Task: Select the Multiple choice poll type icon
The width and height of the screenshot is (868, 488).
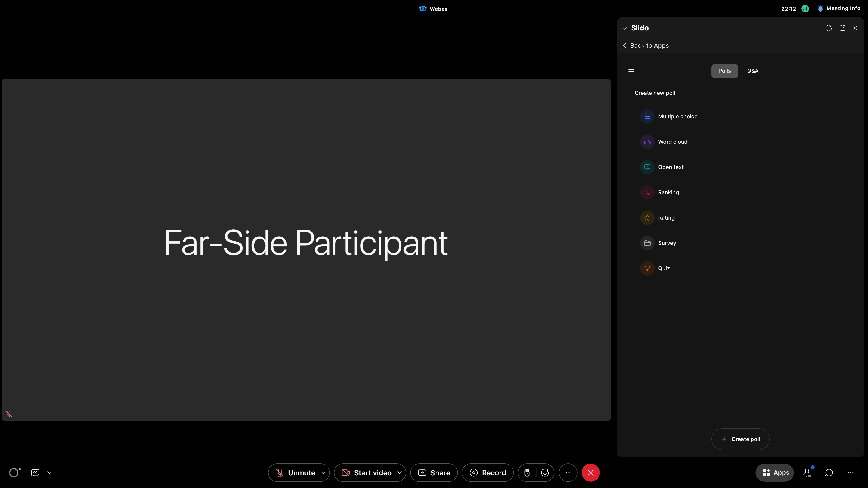Action: pos(647,116)
